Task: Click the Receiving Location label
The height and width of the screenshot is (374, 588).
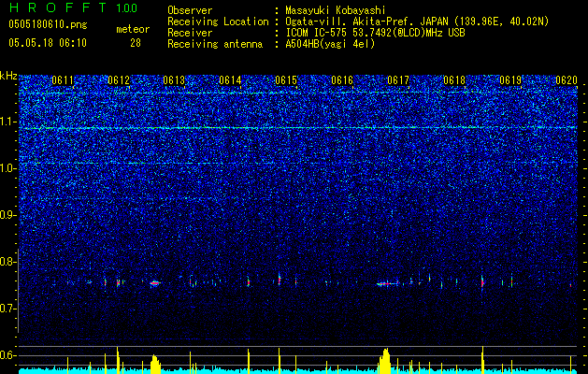Action: pos(218,22)
